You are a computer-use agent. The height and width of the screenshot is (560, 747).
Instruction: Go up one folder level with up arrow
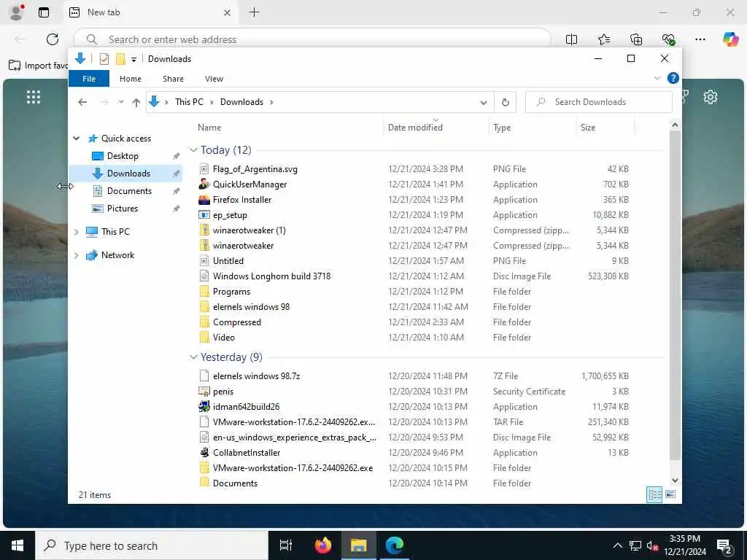(x=136, y=102)
